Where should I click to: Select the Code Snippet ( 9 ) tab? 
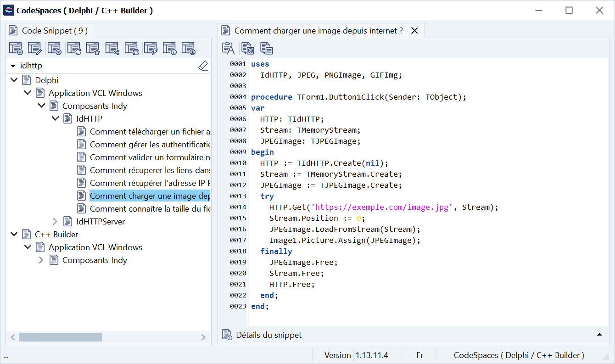coord(49,31)
